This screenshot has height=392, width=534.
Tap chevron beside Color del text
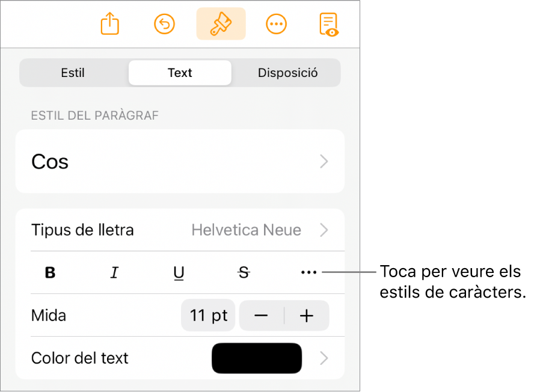[x=324, y=358]
